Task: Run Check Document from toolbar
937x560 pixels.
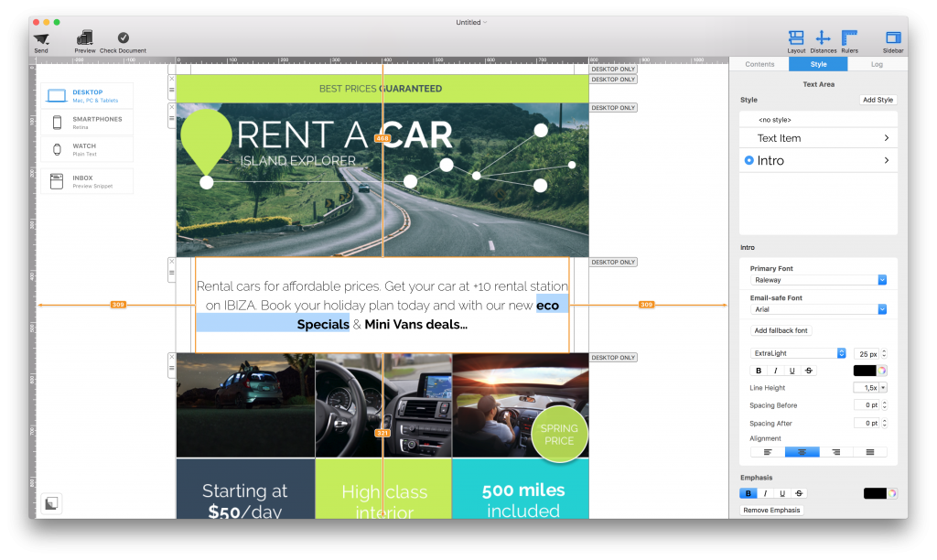Action: (124, 38)
